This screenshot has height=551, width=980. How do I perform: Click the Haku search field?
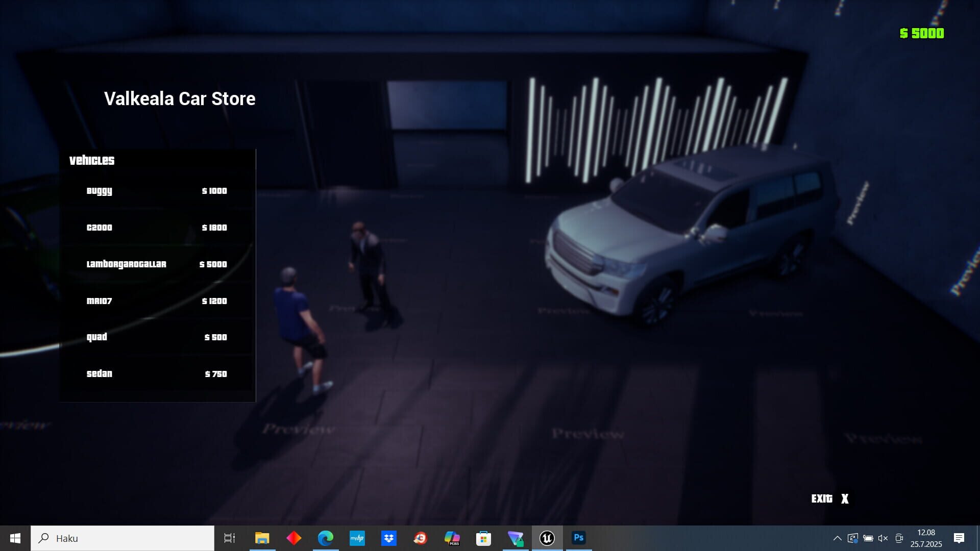[122, 538]
